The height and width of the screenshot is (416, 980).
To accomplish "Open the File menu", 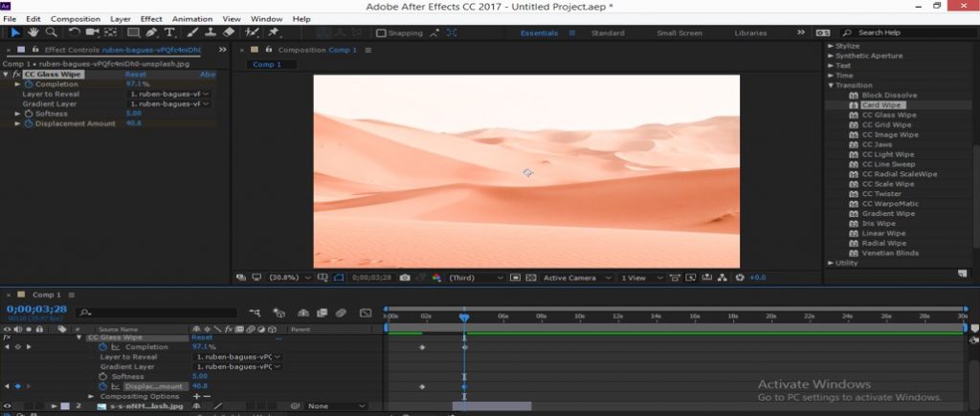I will click(10, 19).
